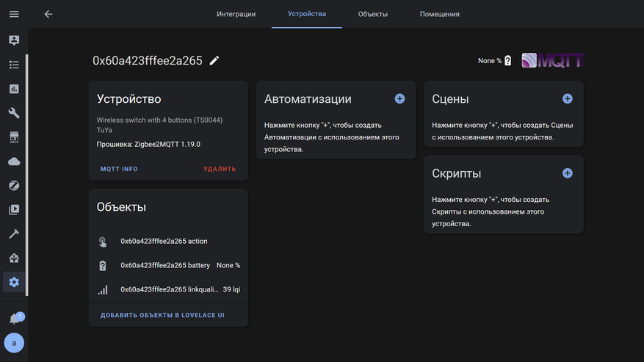644x362 pixels.
Task: Click the back arrow
Action: point(48,14)
